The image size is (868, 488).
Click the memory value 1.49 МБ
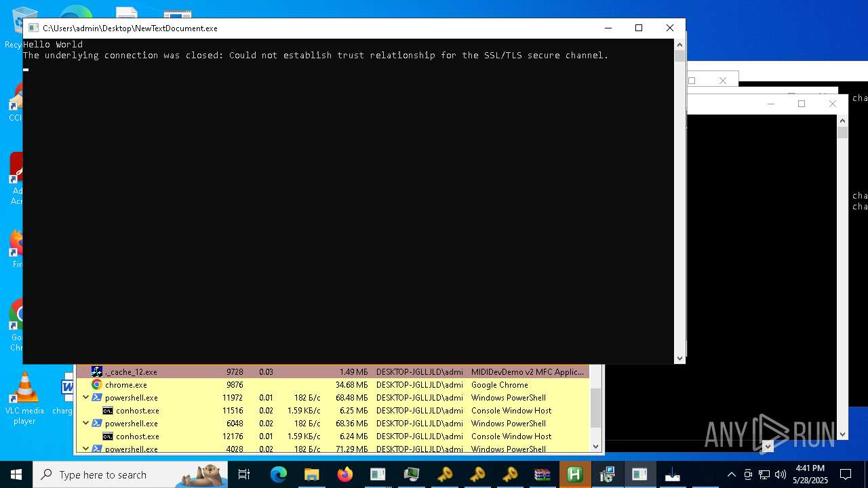pyautogui.click(x=354, y=372)
